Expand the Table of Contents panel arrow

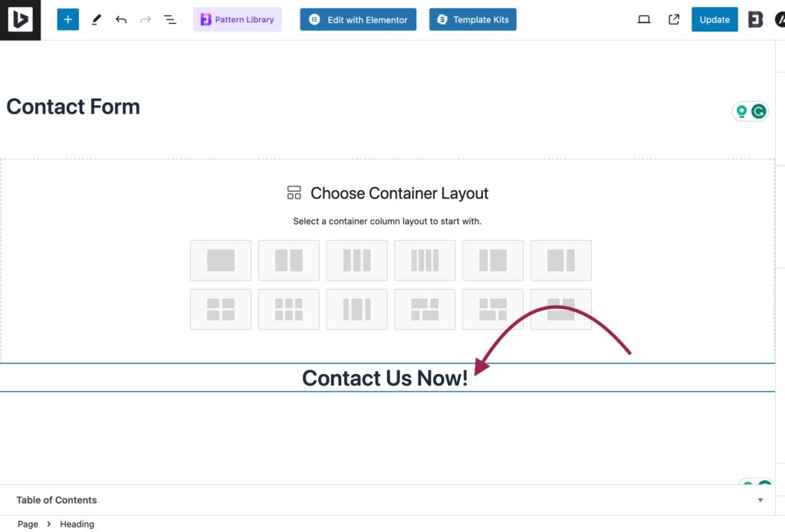760,500
